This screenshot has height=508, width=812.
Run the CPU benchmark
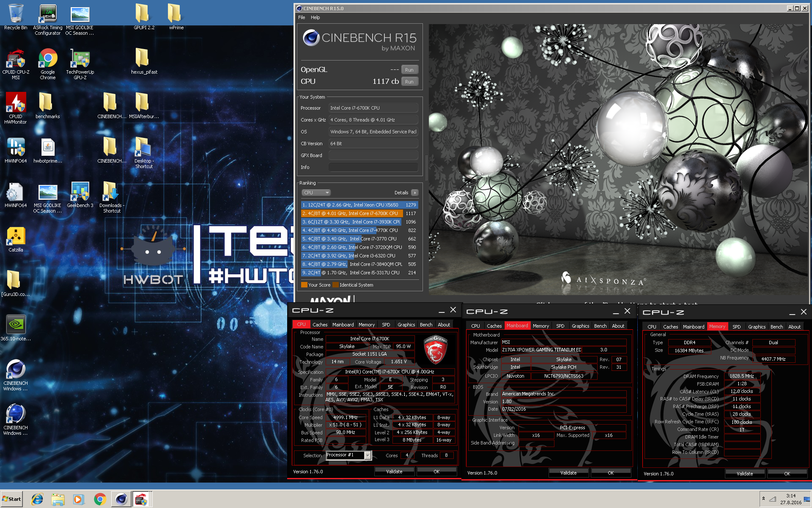409,82
